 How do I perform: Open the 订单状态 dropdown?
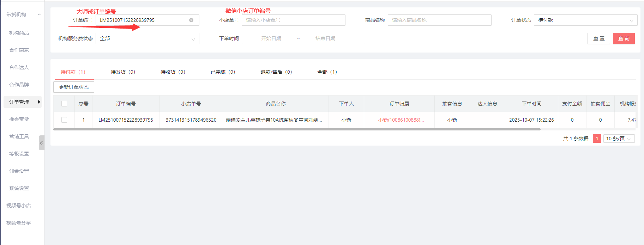pyautogui.click(x=585, y=20)
